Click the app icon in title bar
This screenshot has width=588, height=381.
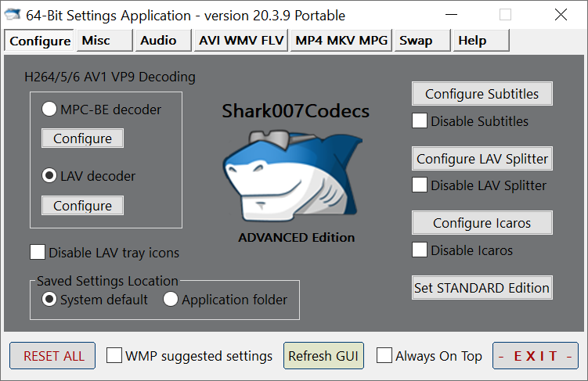13,15
